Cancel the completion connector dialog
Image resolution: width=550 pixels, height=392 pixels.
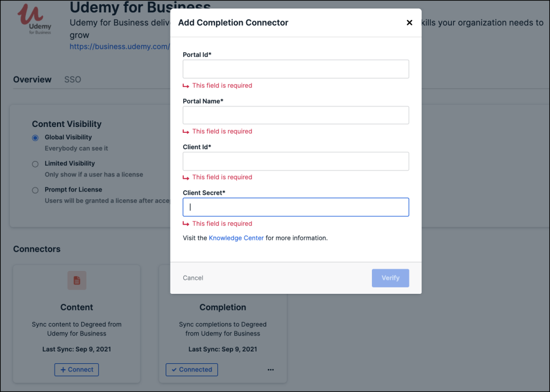[193, 278]
